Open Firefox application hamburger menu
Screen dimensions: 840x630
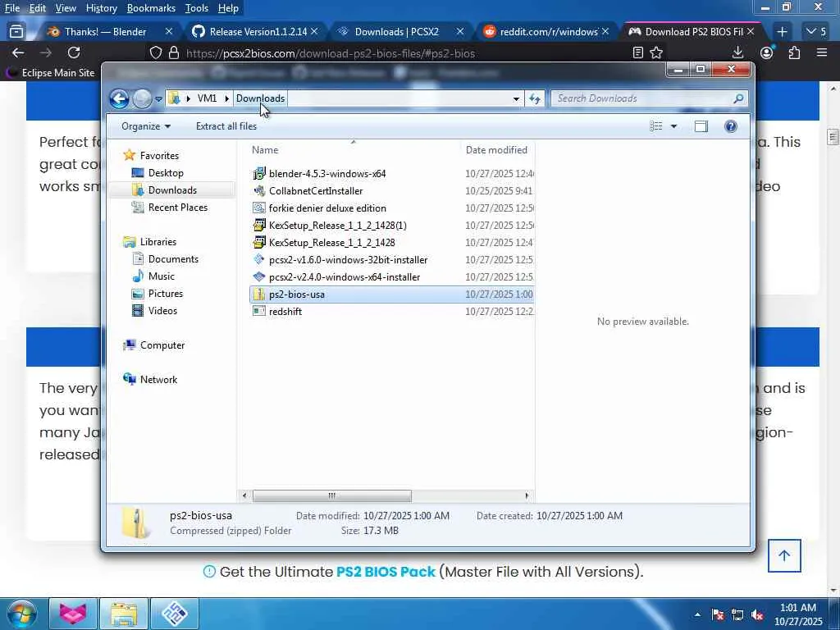pos(822,52)
